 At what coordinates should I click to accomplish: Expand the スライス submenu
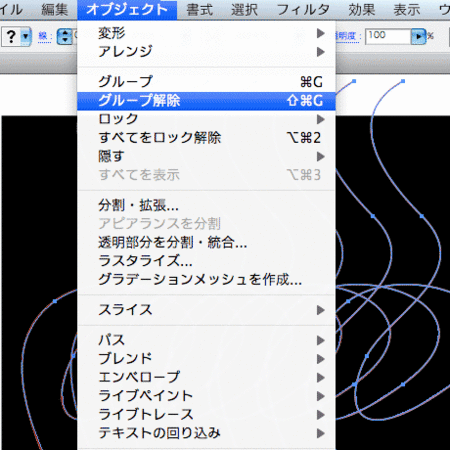pos(206,310)
